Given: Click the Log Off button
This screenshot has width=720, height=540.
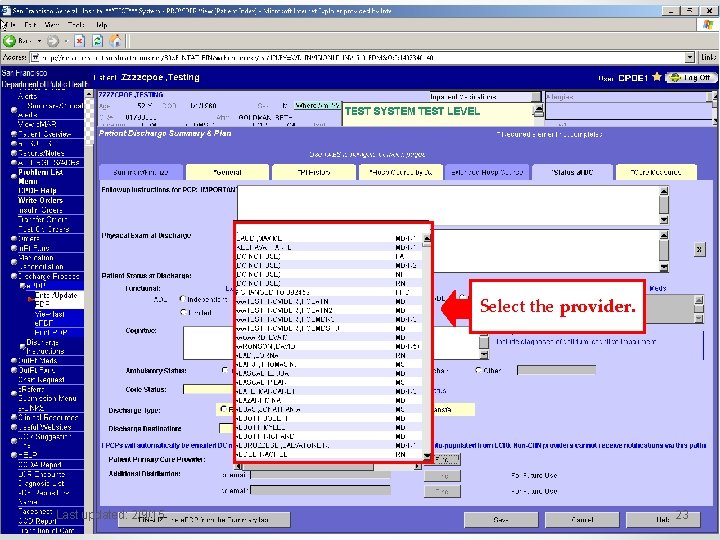Looking at the screenshot, I should point(690,77).
